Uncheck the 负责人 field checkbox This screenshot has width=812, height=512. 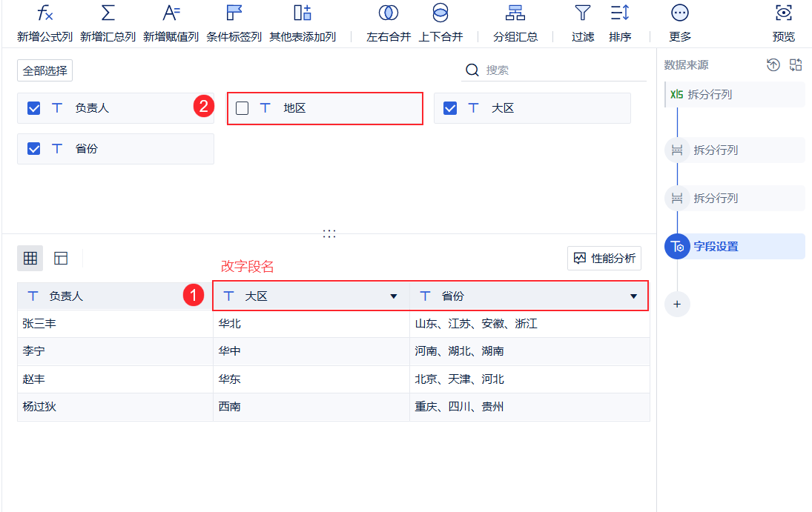(x=32, y=108)
